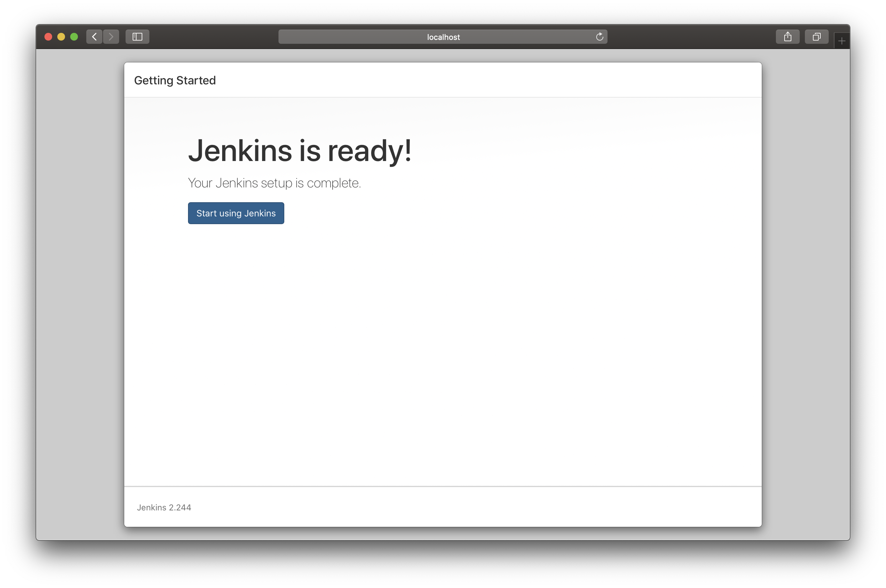Reload the localhost page
The width and height of the screenshot is (886, 588).
[x=599, y=37]
